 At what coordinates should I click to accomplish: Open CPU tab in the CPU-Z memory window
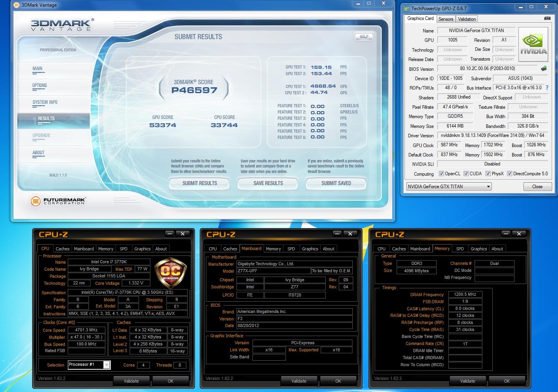coord(381,249)
